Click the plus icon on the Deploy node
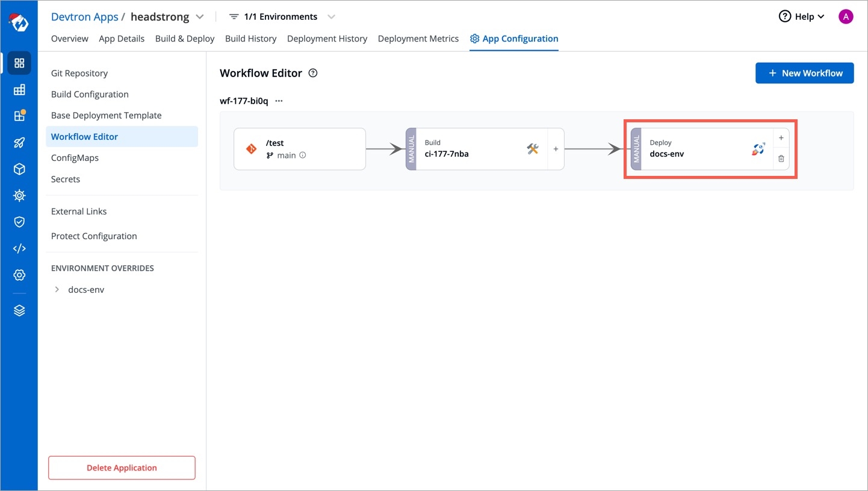The width and height of the screenshot is (868, 491). pos(781,138)
